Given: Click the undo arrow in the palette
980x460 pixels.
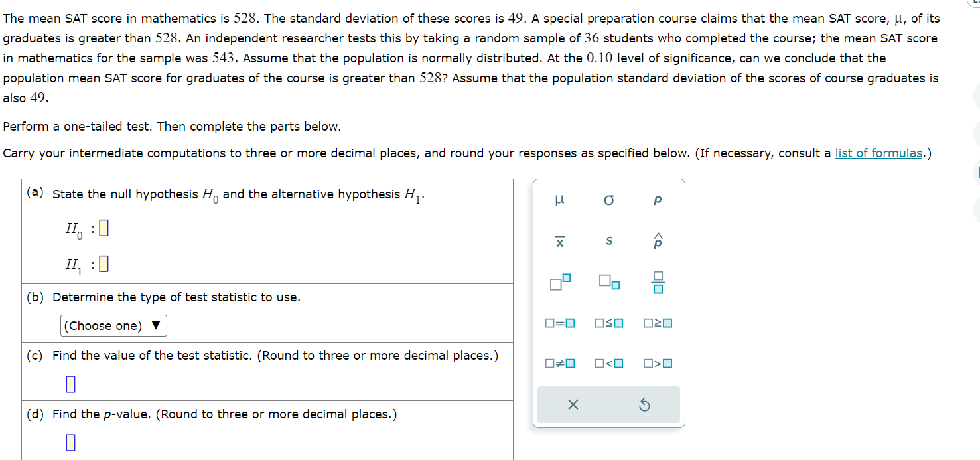Looking at the screenshot, I should (644, 404).
